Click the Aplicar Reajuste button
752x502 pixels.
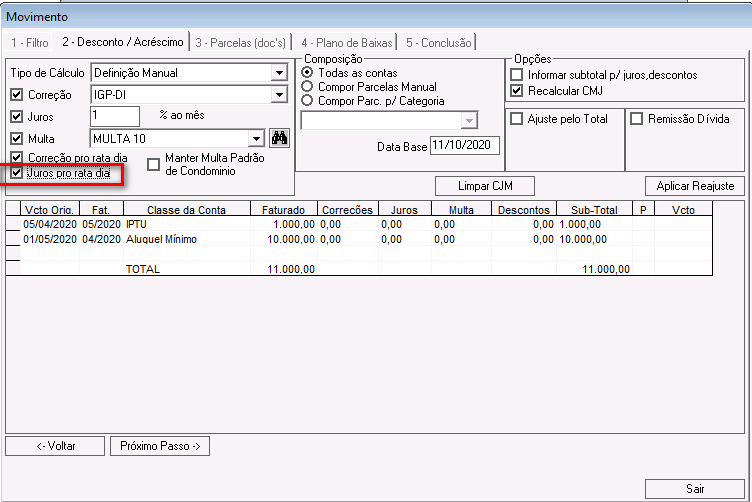coord(695,186)
